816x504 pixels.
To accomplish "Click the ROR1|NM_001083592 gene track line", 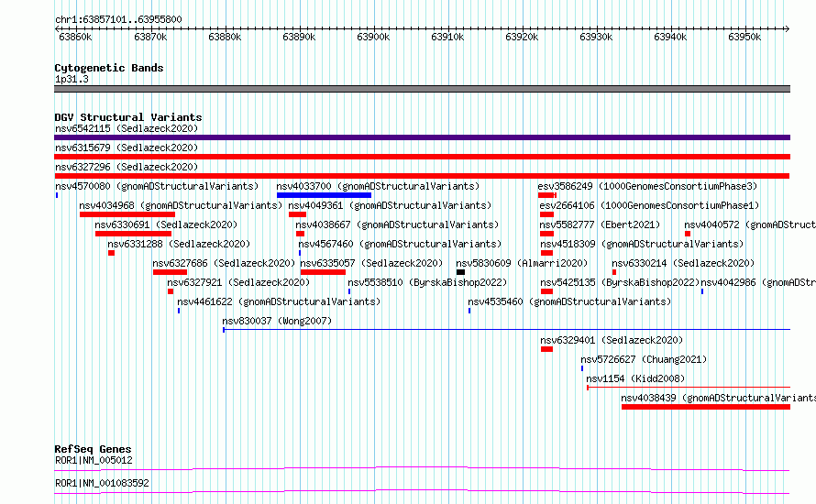I will 422,492.
